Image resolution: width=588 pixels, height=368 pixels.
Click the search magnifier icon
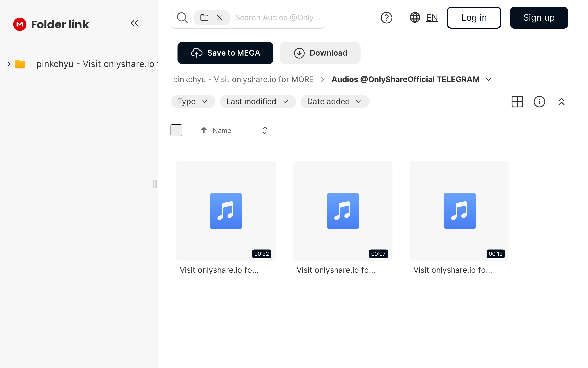pyautogui.click(x=182, y=17)
